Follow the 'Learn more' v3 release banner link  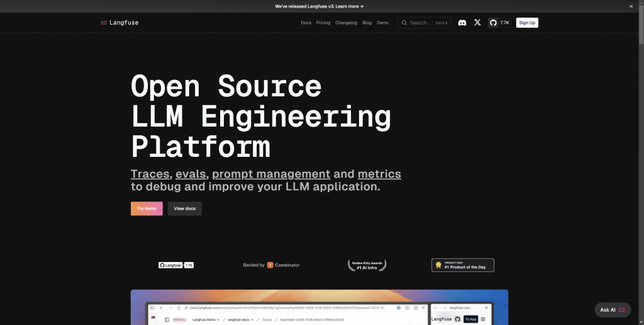[x=319, y=6]
